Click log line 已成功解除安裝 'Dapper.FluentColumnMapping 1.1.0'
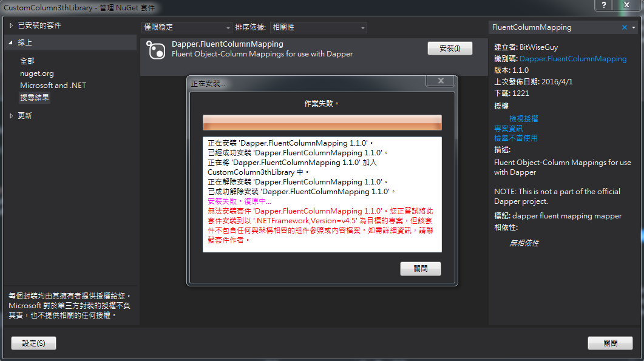The width and height of the screenshot is (644, 361). pyautogui.click(x=301, y=192)
